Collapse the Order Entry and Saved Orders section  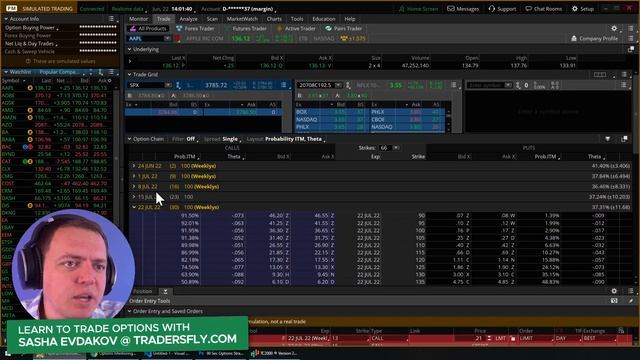tap(129, 311)
